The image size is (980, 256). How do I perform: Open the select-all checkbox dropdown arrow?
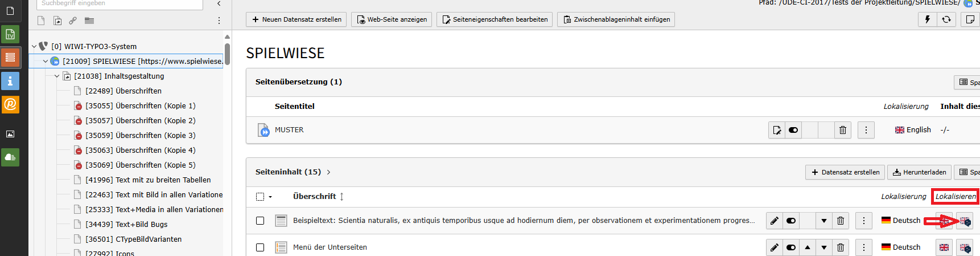tap(270, 197)
